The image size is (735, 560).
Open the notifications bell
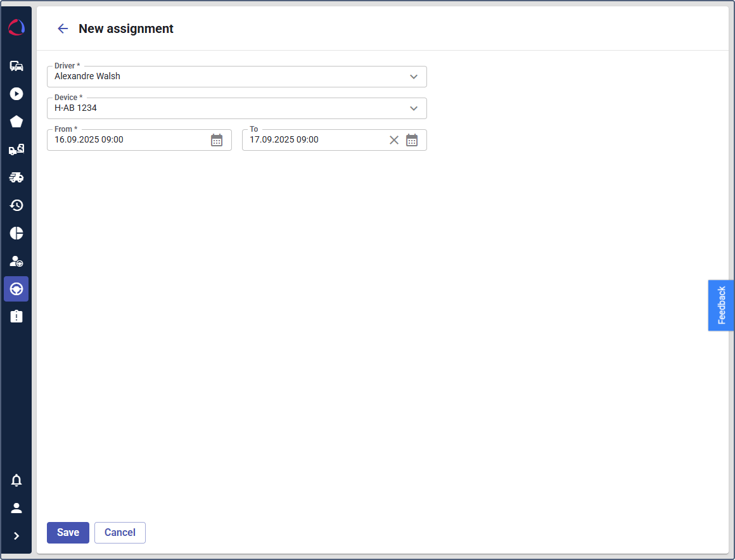pos(16,480)
